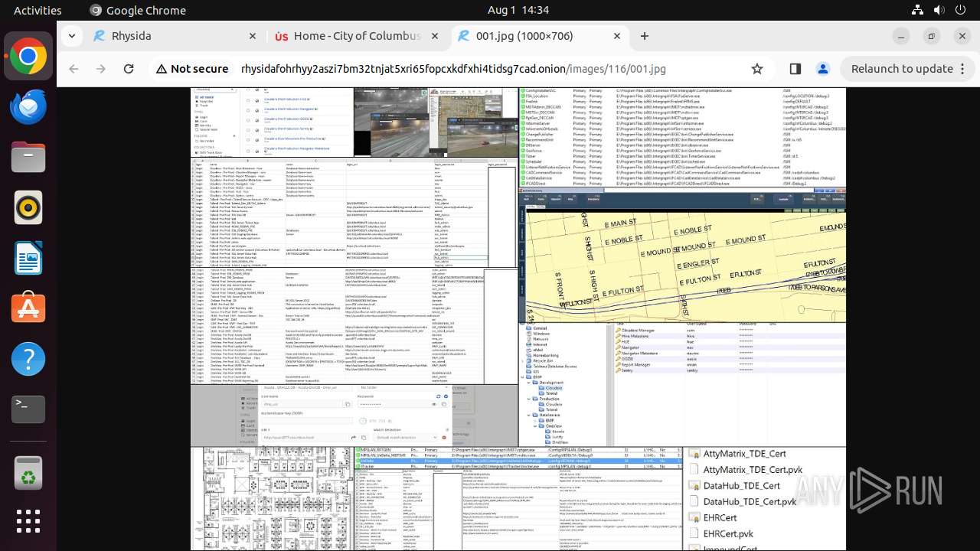The width and height of the screenshot is (980, 551).
Task: Launch Rhythmbox from the dock
Action: coord(28,207)
